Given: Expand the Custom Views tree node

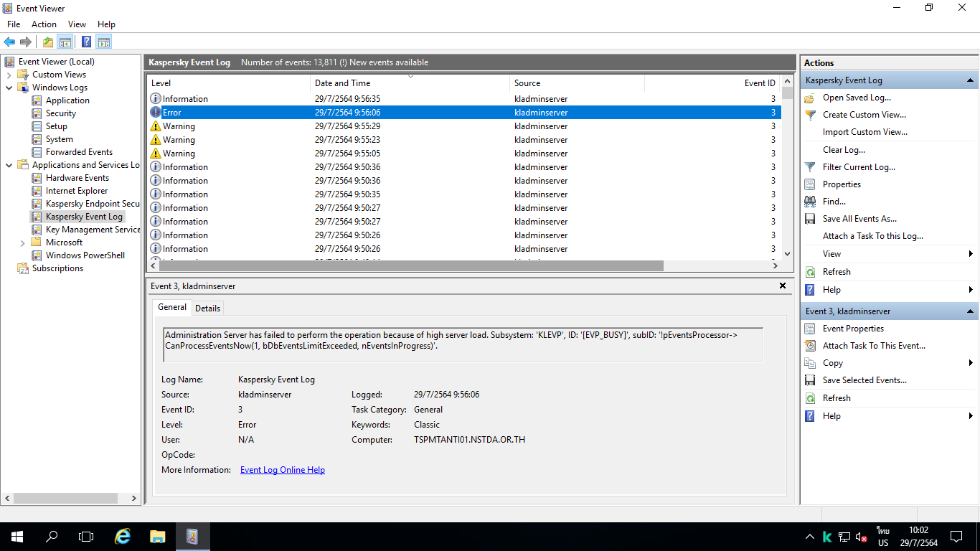Looking at the screenshot, I should click(x=9, y=75).
